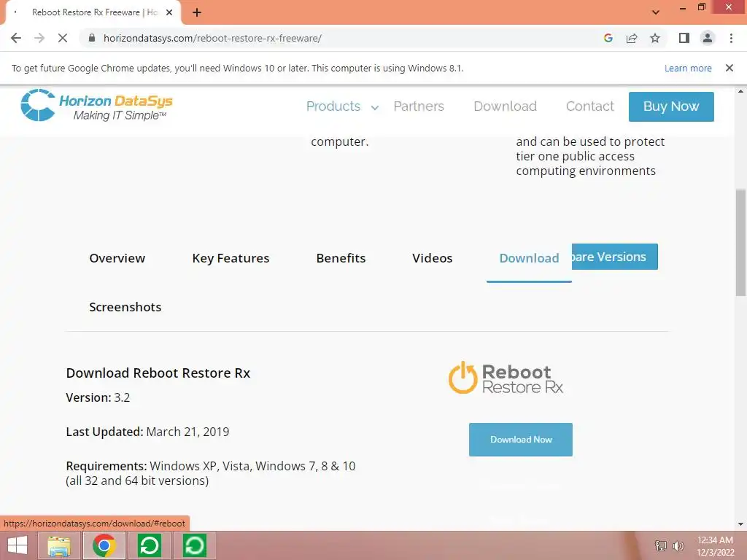This screenshot has width=747, height=560.
Task: Click the address bar URL
Action: [x=212, y=38]
